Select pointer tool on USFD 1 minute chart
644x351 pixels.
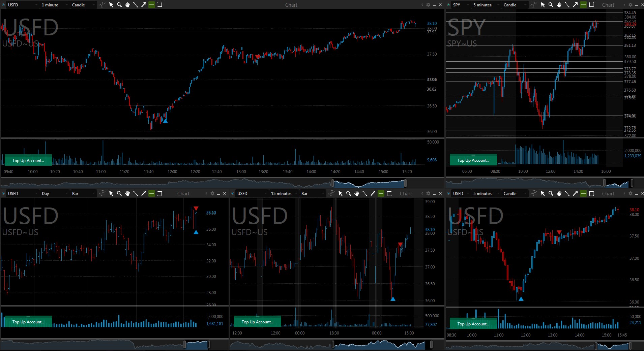[111, 5]
